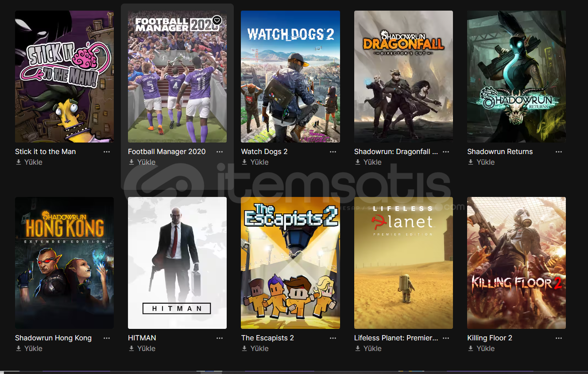
Task: Show more options for Shadowrun Returns
Action: 559,151
